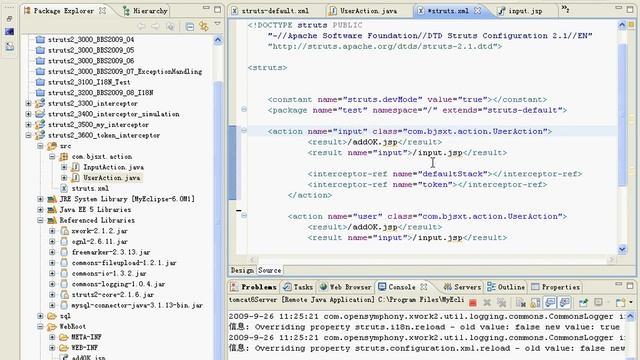Click the editor horizontal scrollbar right arrow
This screenshot has height=360, width=640.
(x=611, y=259)
